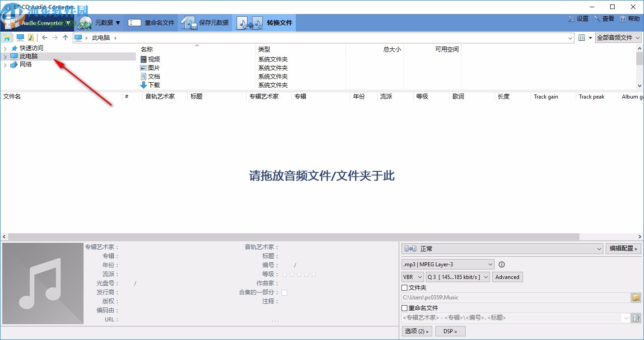Click the 保存元数据 save metadata icon

point(189,22)
